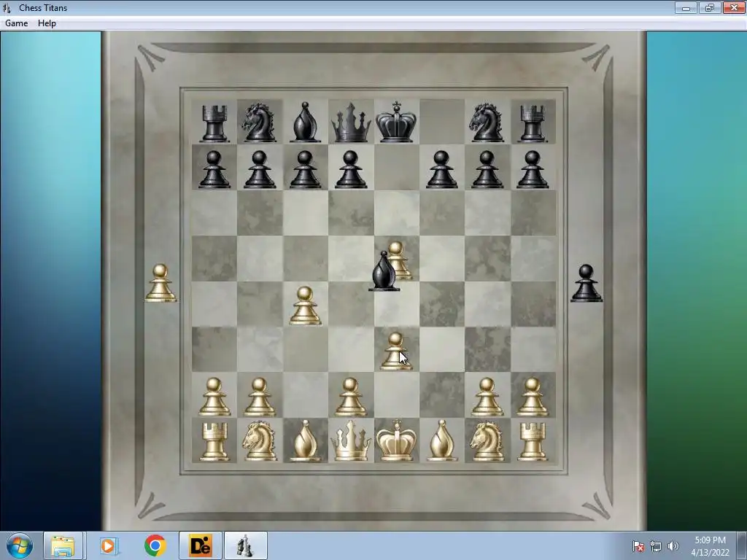
Task: Select the black pawn on h7
Action: (x=533, y=169)
